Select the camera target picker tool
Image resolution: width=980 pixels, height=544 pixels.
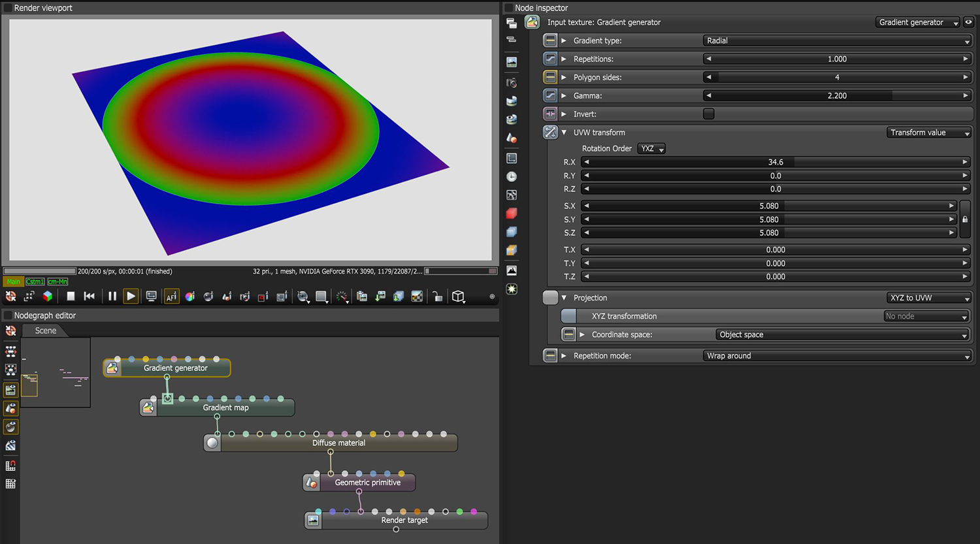pyautogui.click(x=245, y=296)
